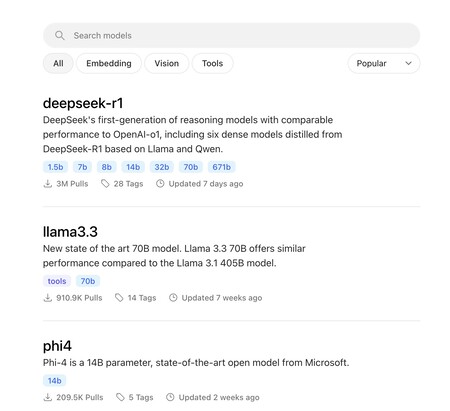This screenshot has width=450, height=411.
Task: Click the download icon beside 910.9K Pulls
Action: pos(48,298)
